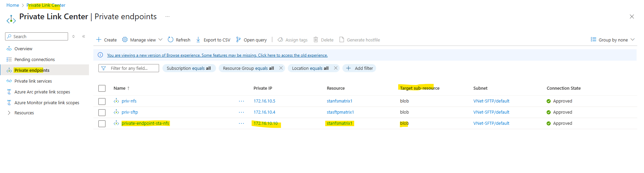Viewport: 644px width, 173px height.
Task: Remove the Resource Group filter with its X
Action: pyautogui.click(x=281, y=68)
